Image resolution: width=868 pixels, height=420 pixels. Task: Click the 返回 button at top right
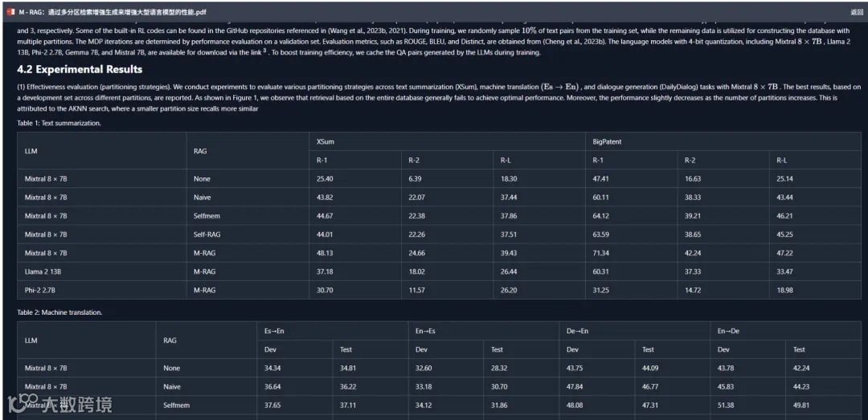point(856,12)
